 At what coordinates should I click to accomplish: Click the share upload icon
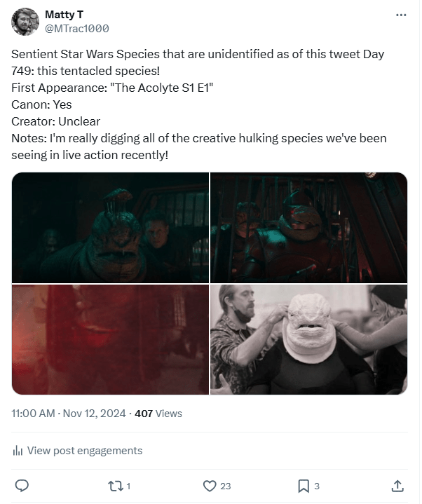[x=397, y=485]
